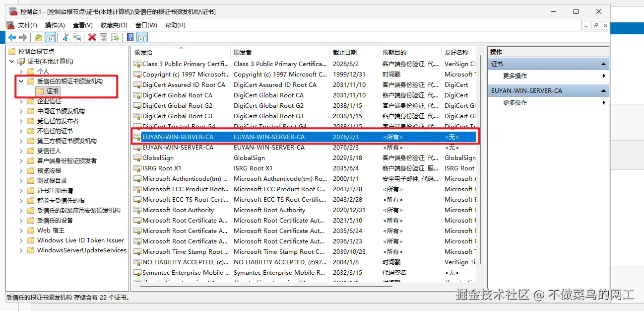Click the certificate icon of ISRG Root X1
The width and height of the screenshot is (644, 311).
click(137, 168)
